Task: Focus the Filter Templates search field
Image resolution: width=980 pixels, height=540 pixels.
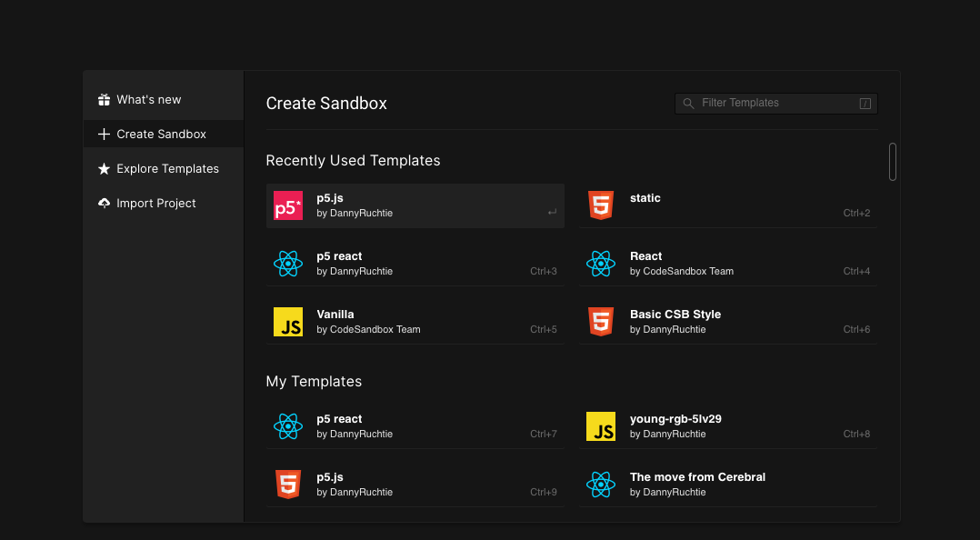Action: pyautogui.click(x=776, y=103)
